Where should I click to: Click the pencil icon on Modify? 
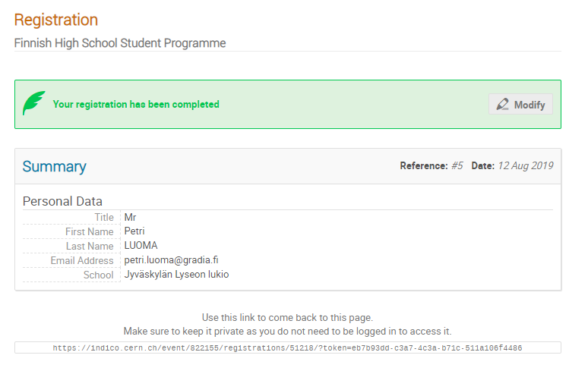pos(502,105)
